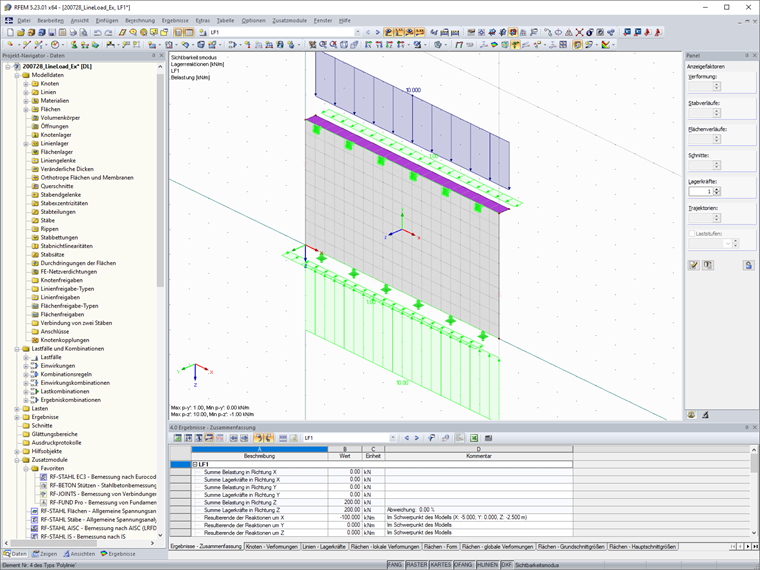Image resolution: width=760 pixels, height=570 pixels.
Task: Toggle the OFANG status button
Action: (x=464, y=565)
